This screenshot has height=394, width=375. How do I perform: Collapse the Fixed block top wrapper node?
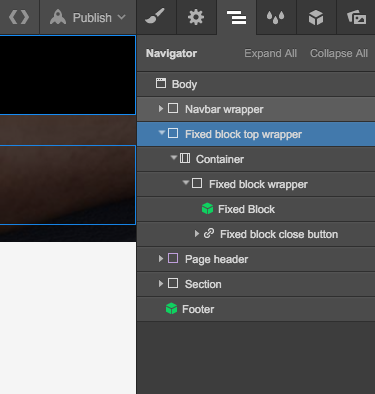pyautogui.click(x=162, y=133)
